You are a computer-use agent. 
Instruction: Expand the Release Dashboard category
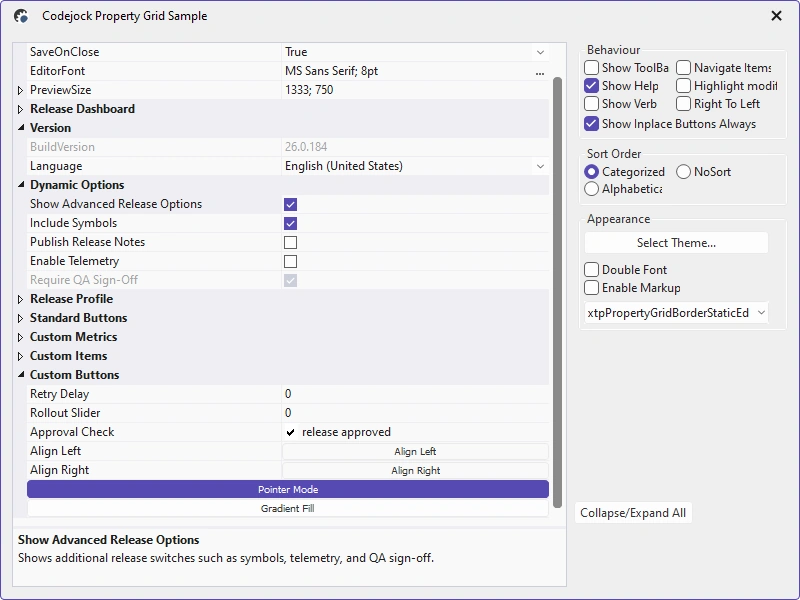(20, 109)
